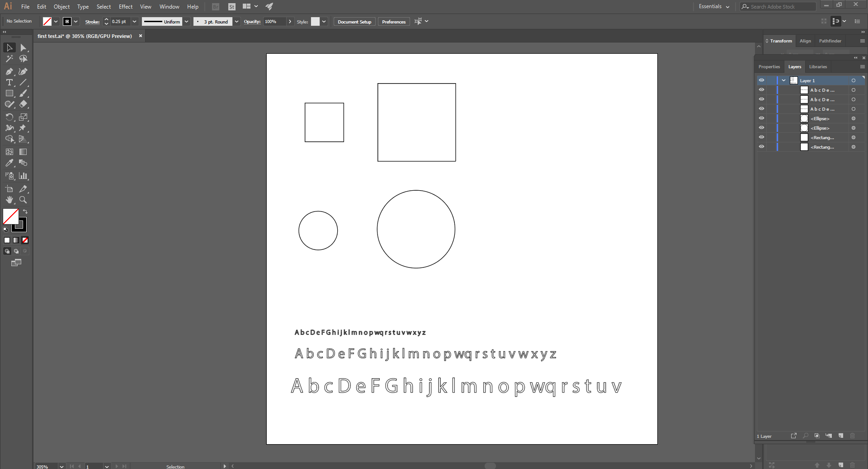This screenshot has height=469, width=868.
Task: Select the Puppet Warp pin tool
Action: click(x=23, y=128)
